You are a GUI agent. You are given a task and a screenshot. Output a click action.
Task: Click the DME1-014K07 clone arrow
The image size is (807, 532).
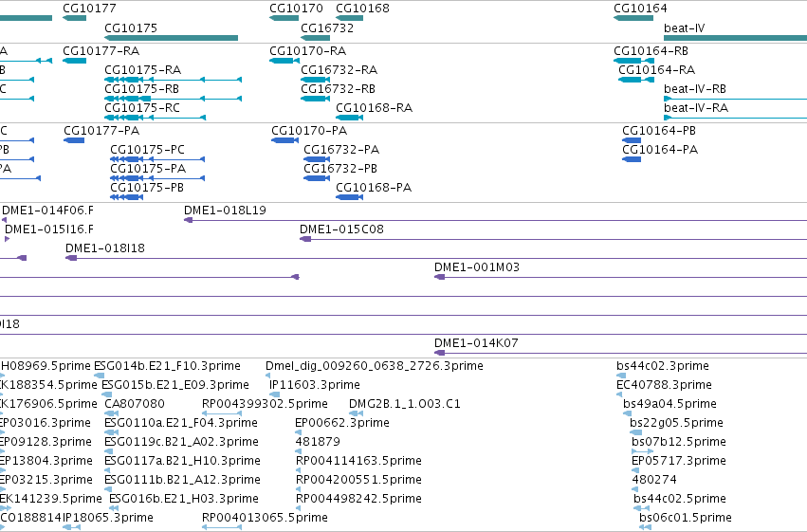point(439,353)
